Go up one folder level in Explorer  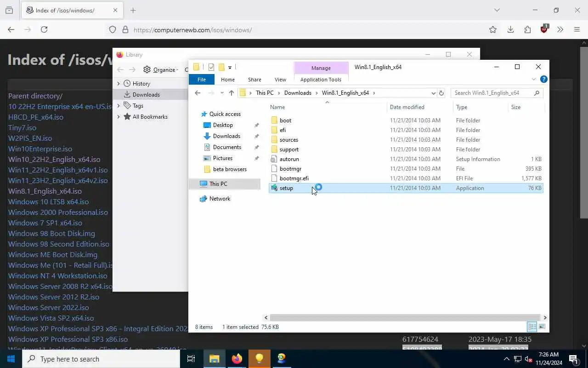232,93
